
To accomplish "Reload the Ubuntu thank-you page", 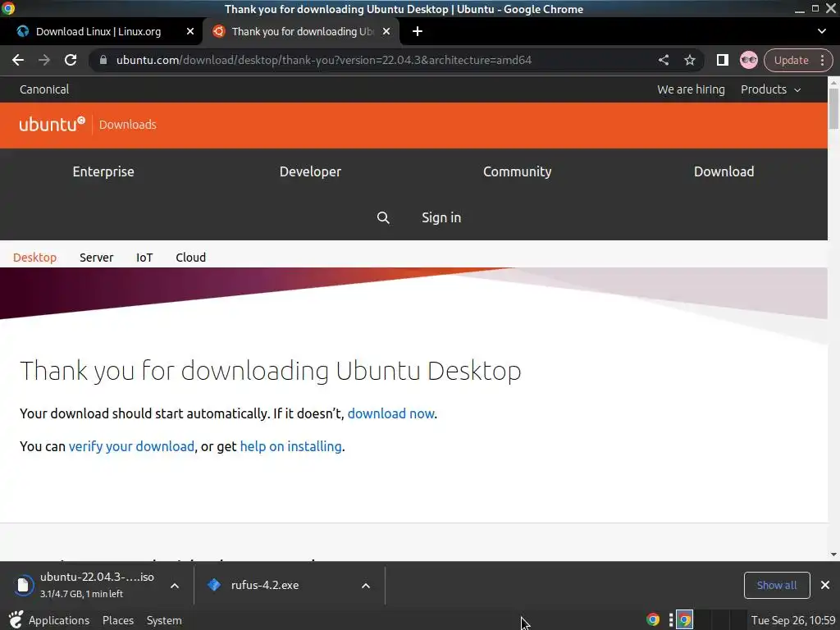I will [x=71, y=60].
